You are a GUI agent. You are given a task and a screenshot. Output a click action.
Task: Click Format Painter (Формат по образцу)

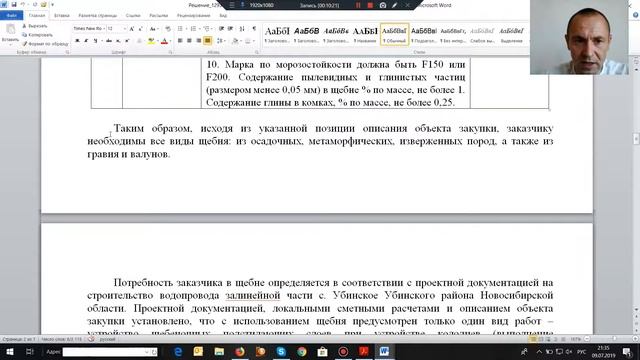pos(45,44)
